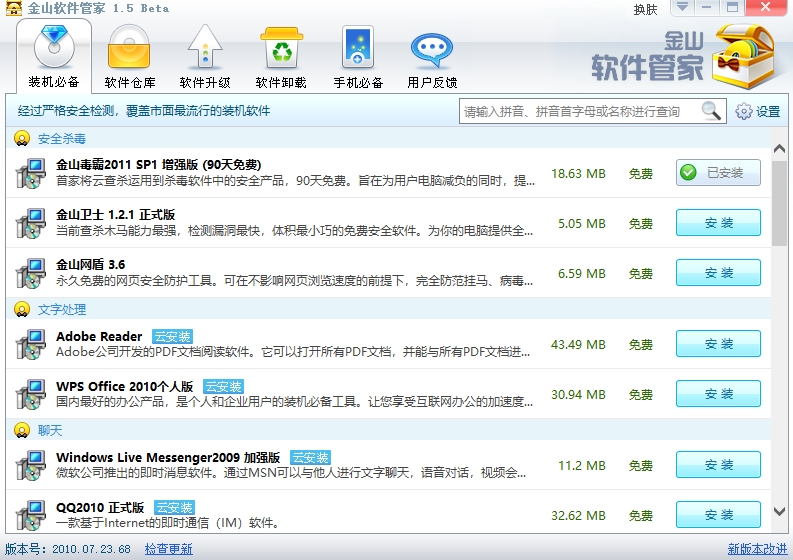Select Windows Live Messenger2009 加强版 title

point(168,457)
